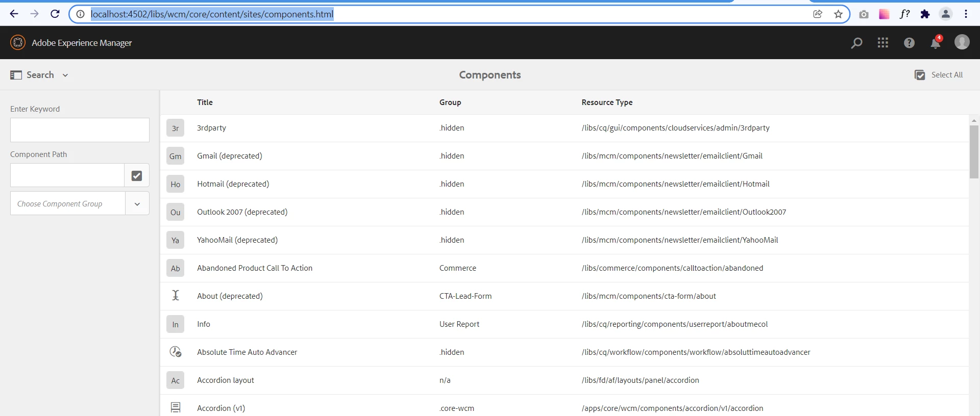Open the browser three-dot menu

pyautogui.click(x=966, y=14)
